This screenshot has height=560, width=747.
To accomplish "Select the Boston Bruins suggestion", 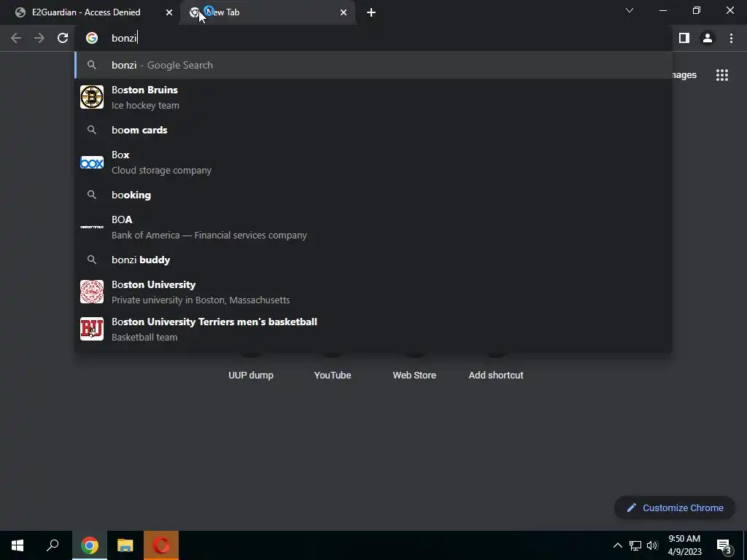I will click(373, 97).
